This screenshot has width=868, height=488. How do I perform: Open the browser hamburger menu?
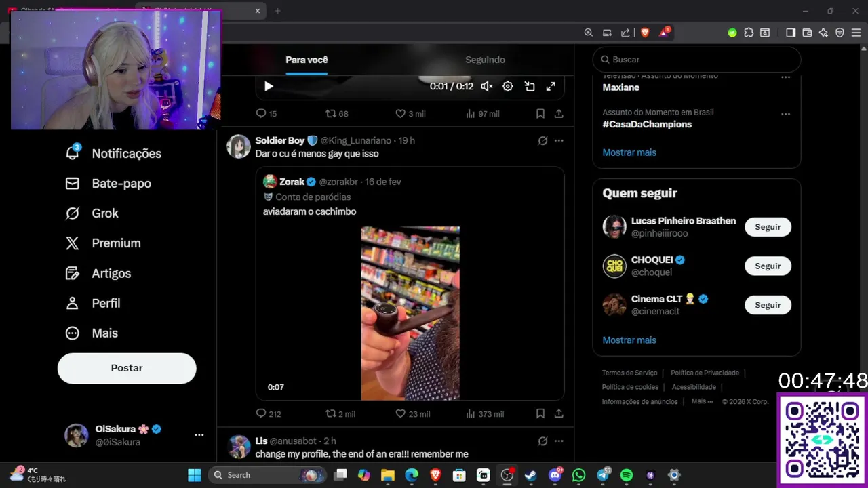pyautogui.click(x=856, y=33)
